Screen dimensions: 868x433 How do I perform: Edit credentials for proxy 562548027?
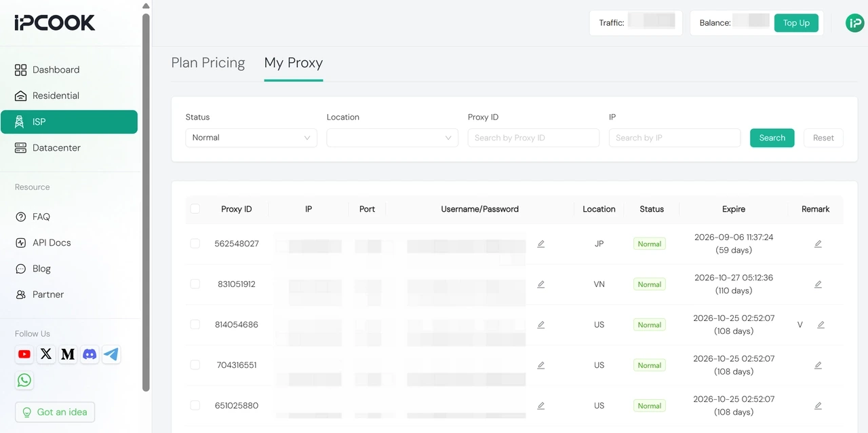(541, 244)
